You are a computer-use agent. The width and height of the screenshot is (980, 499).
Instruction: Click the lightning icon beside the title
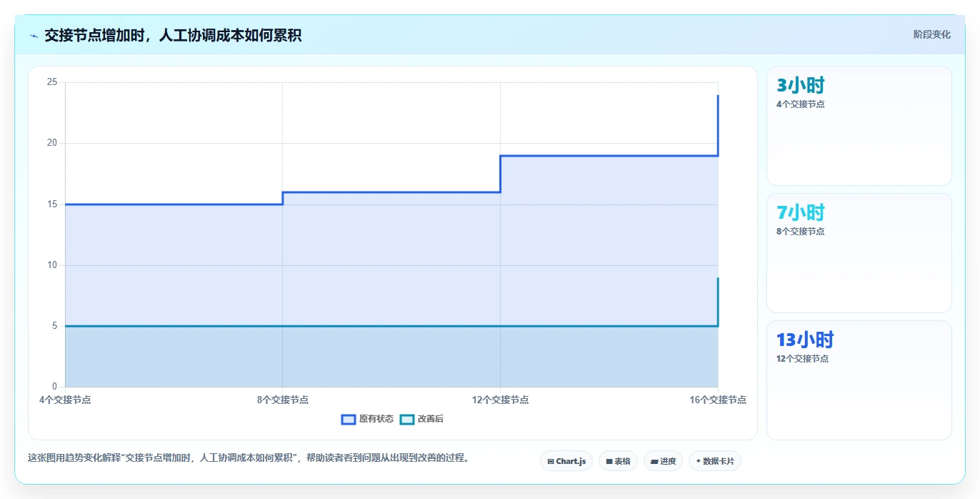tap(34, 36)
